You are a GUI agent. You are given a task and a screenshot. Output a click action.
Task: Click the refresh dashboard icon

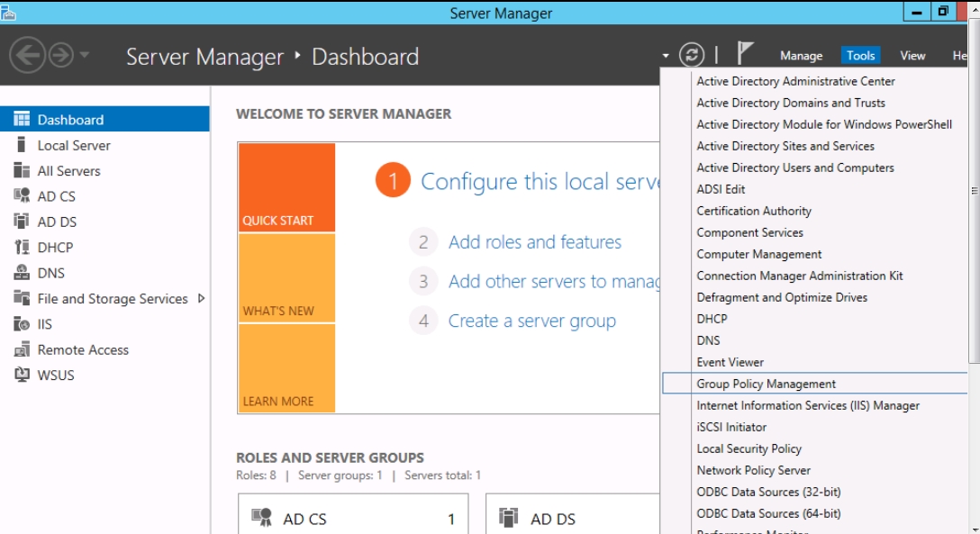pos(692,55)
